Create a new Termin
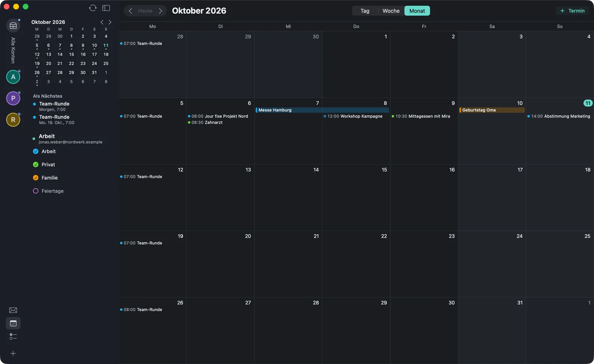Screen dimensions: 594x364 point(572,11)
